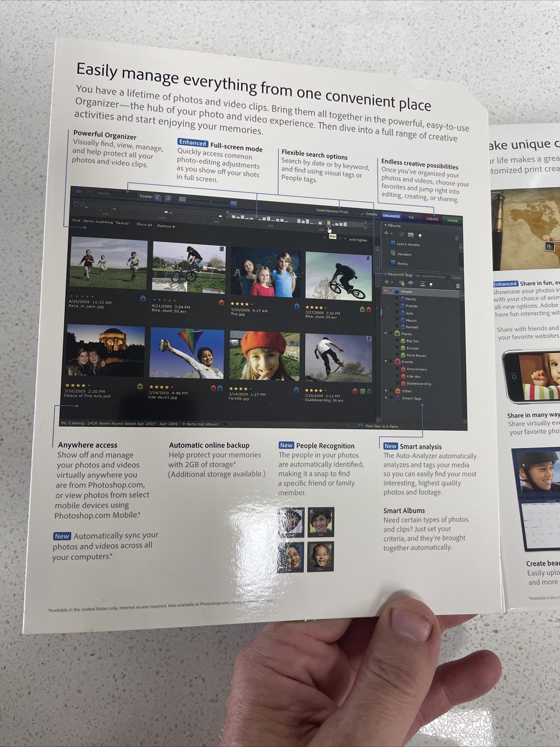Image resolution: width=560 pixels, height=747 pixels.
Task: Click the Randall keyword tag
Action: coord(412,327)
